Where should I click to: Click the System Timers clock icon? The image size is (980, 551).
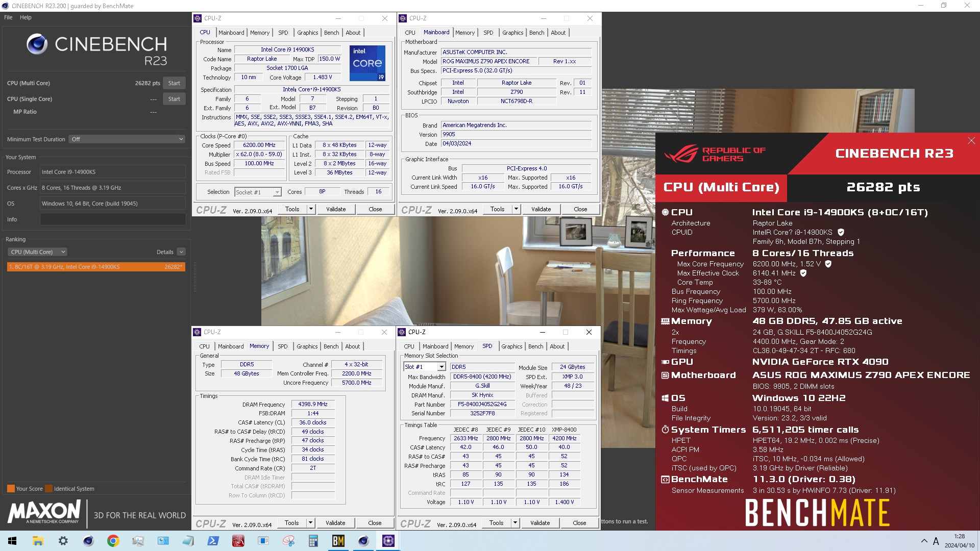point(665,430)
